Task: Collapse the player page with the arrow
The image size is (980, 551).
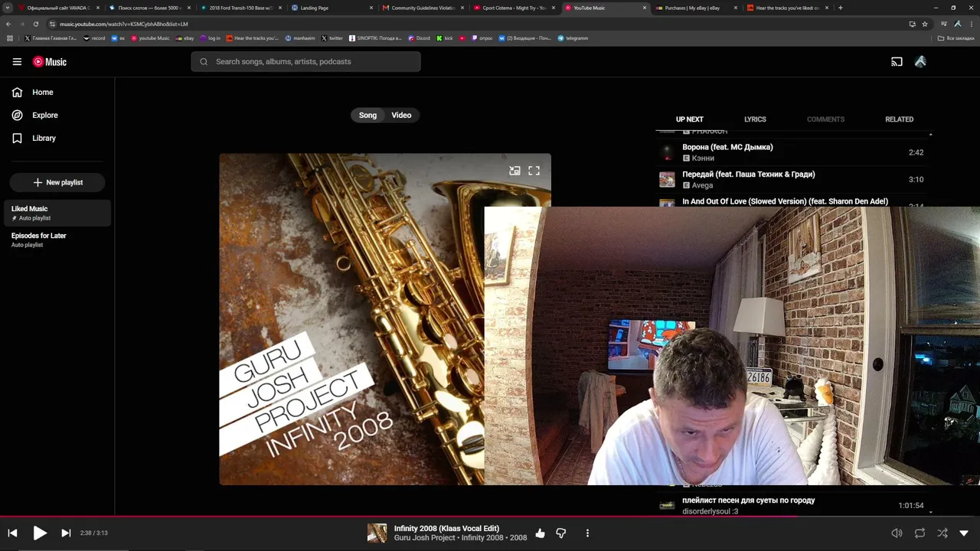Action: point(964,533)
